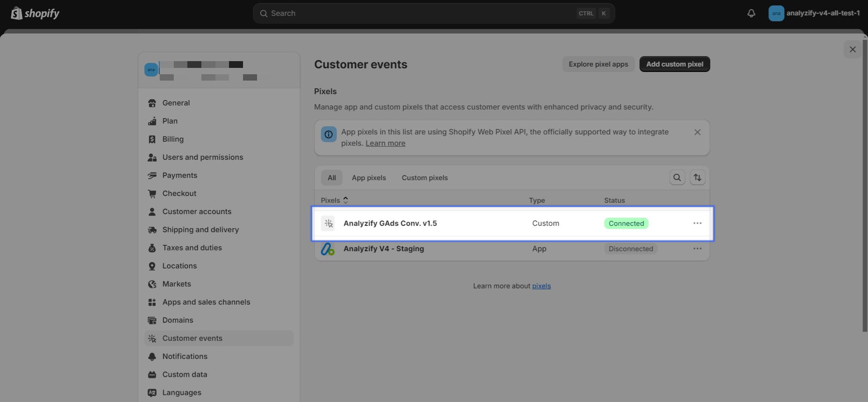Select Customer events in sidebar
The image size is (868, 402).
219,338
